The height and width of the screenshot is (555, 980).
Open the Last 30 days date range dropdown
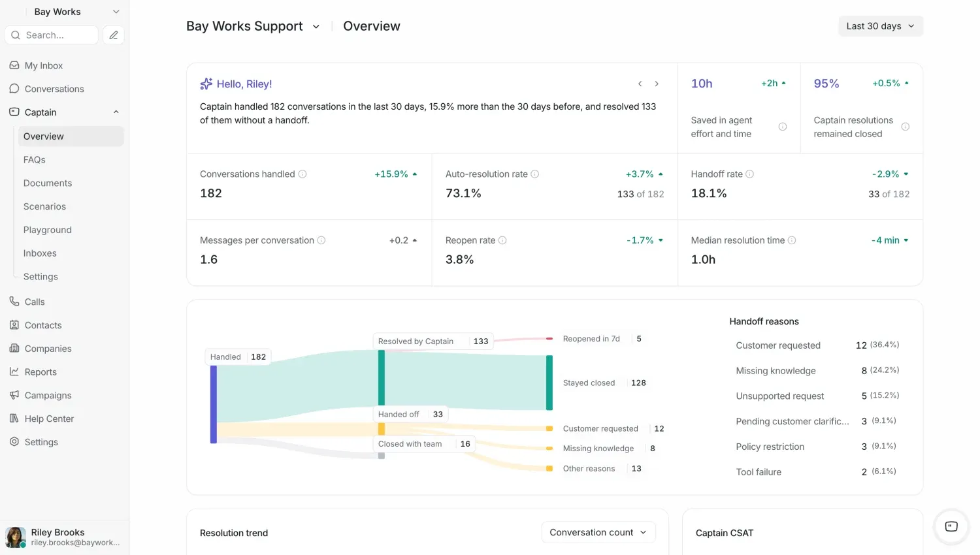coord(881,26)
